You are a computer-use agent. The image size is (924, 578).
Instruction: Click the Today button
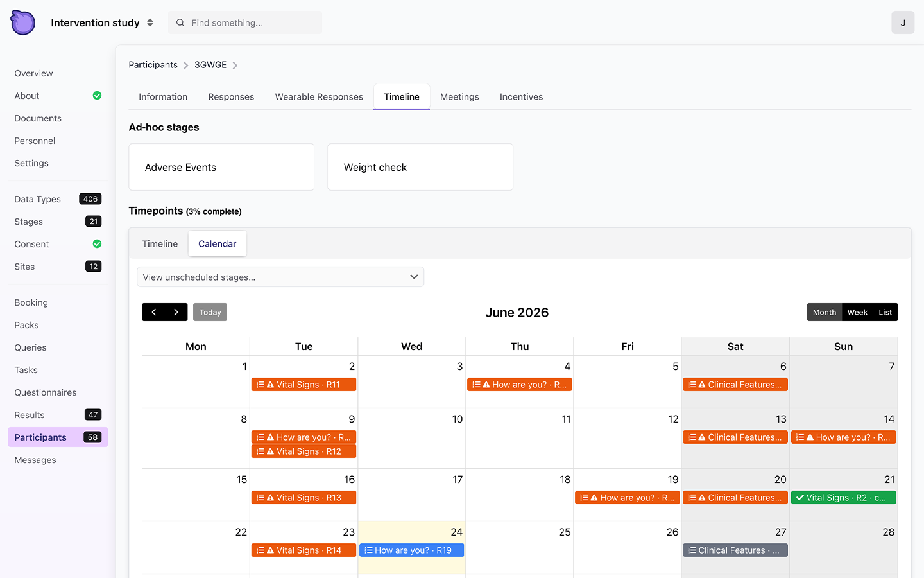click(210, 312)
